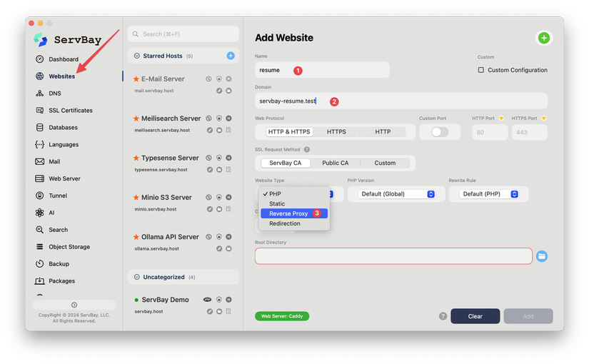Click Web Server: Caddy green badge
This screenshot has width=589, height=364.
click(x=282, y=316)
